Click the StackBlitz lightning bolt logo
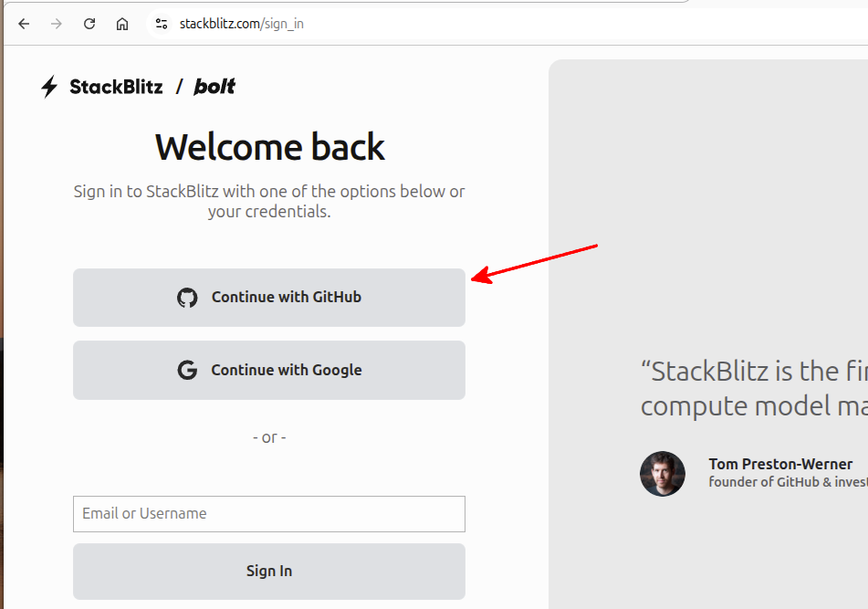Image resolution: width=868 pixels, height=609 pixels. [x=50, y=86]
